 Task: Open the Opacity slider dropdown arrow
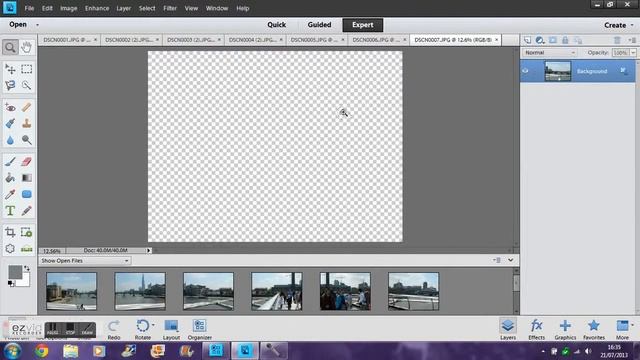(x=633, y=53)
